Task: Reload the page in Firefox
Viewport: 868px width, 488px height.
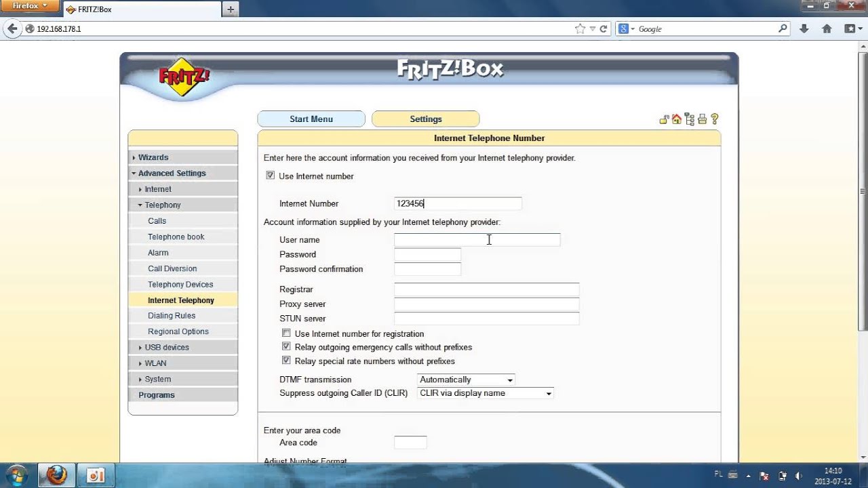Action: (x=603, y=29)
